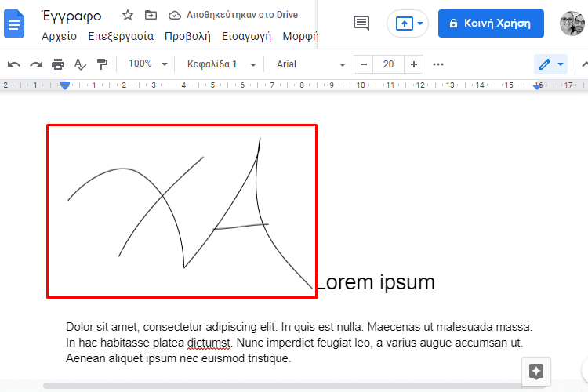
Task: Redo the last action
Action: (36, 64)
